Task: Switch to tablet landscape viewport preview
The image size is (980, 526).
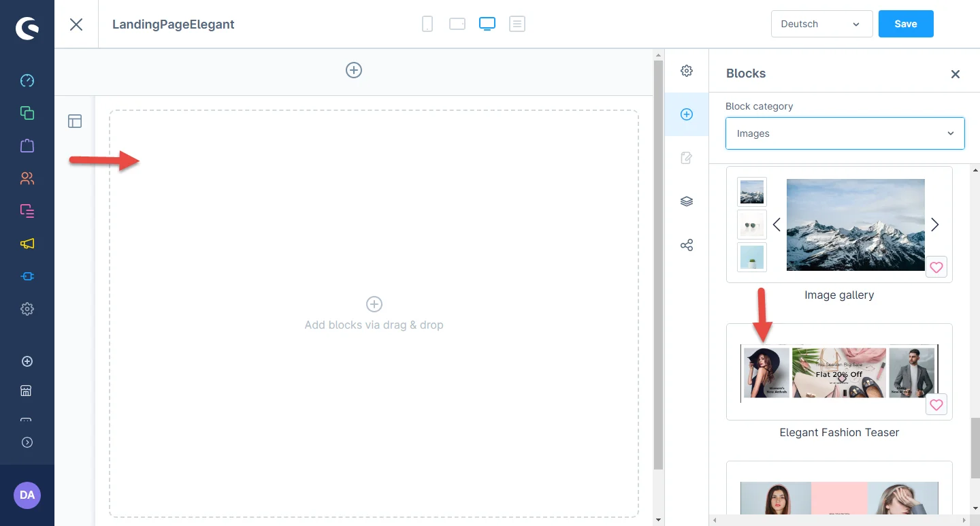Action: (457, 24)
